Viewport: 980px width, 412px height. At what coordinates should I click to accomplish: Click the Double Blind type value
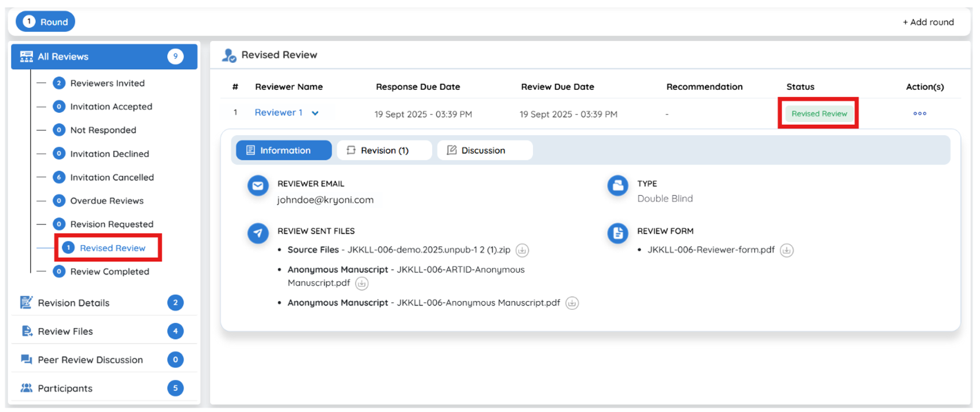coord(665,199)
